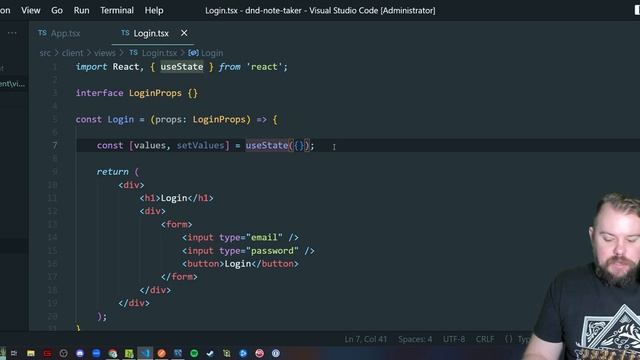This screenshot has width=640, height=360.
Task: Open Google Chrome from the taskbar
Action: tap(113, 353)
